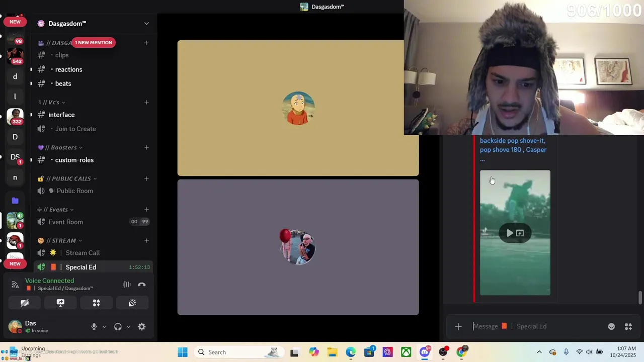Select the Special Ed voice channel

point(93,267)
